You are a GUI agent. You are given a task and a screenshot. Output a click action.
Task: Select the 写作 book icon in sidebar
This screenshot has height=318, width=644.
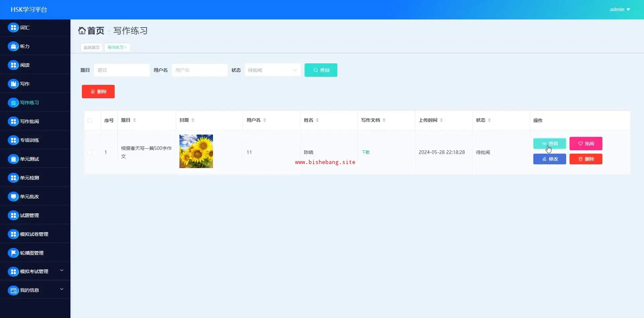click(13, 84)
